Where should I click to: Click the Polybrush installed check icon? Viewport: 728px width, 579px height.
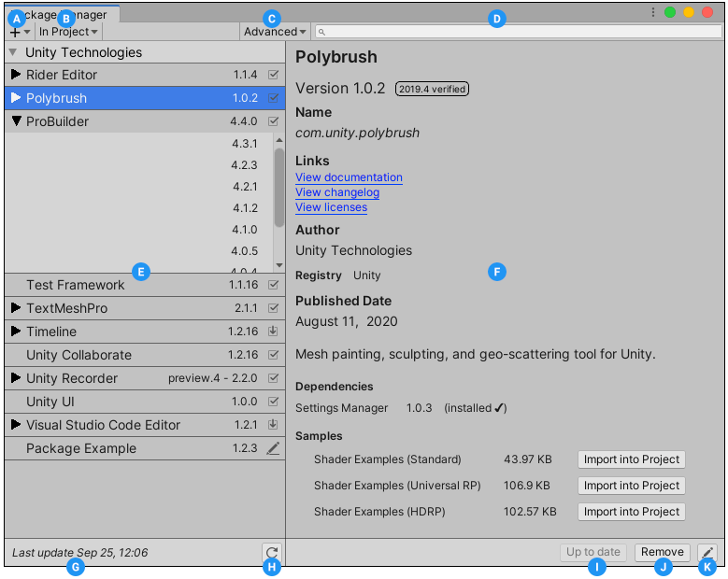tap(274, 98)
